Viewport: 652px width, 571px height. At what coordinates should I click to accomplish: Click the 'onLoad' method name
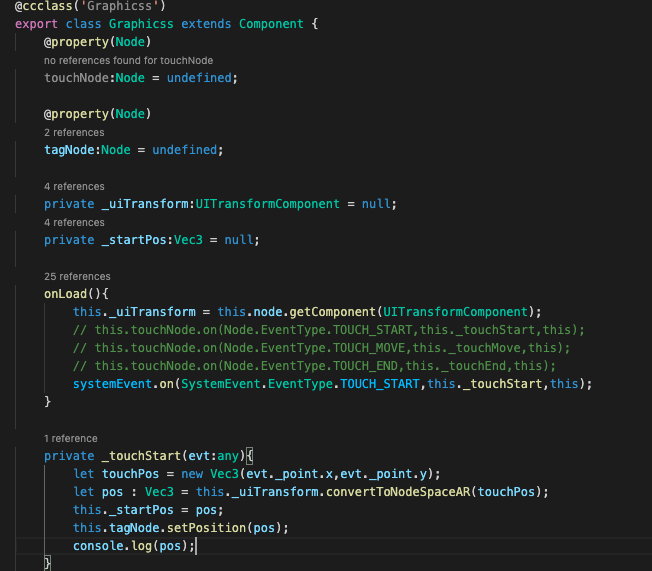65,294
